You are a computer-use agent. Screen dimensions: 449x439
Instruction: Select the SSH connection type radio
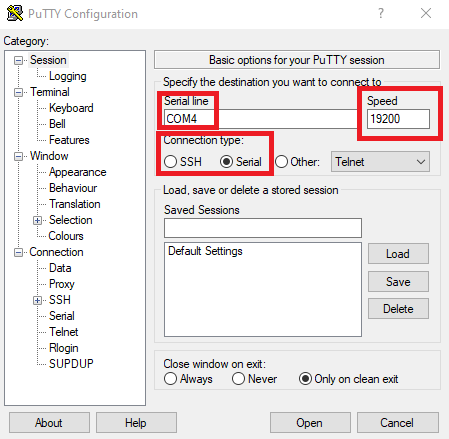(170, 162)
